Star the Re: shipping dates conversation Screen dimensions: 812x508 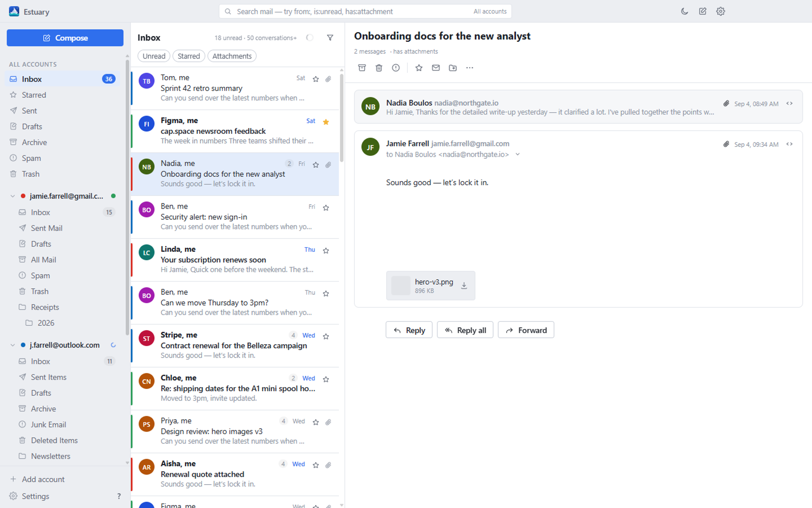tap(326, 379)
